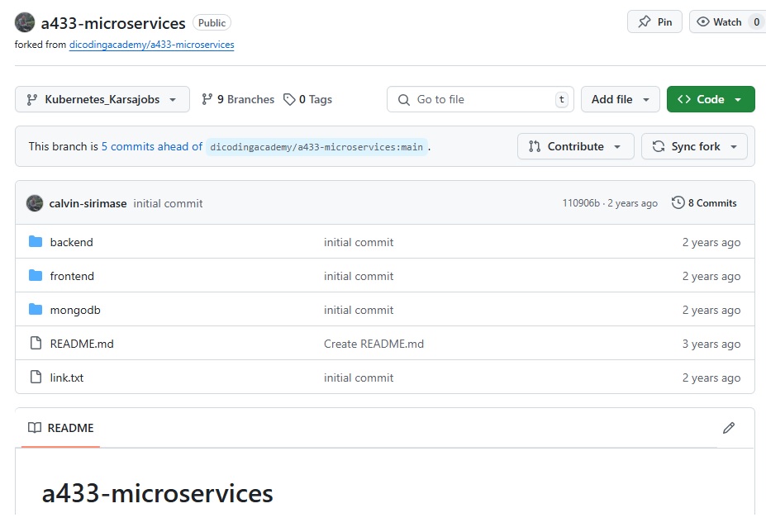Screen dimensions: 766x532
Task: Click '3 years ago' timestamp in README.md row
Action: (x=711, y=344)
